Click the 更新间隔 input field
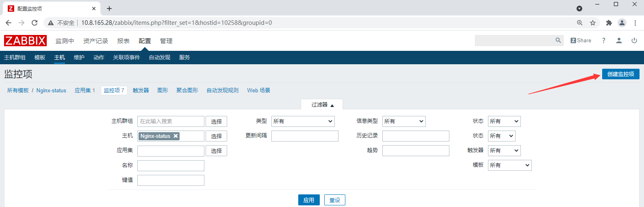Screen dimensions: 644x207 point(305,136)
